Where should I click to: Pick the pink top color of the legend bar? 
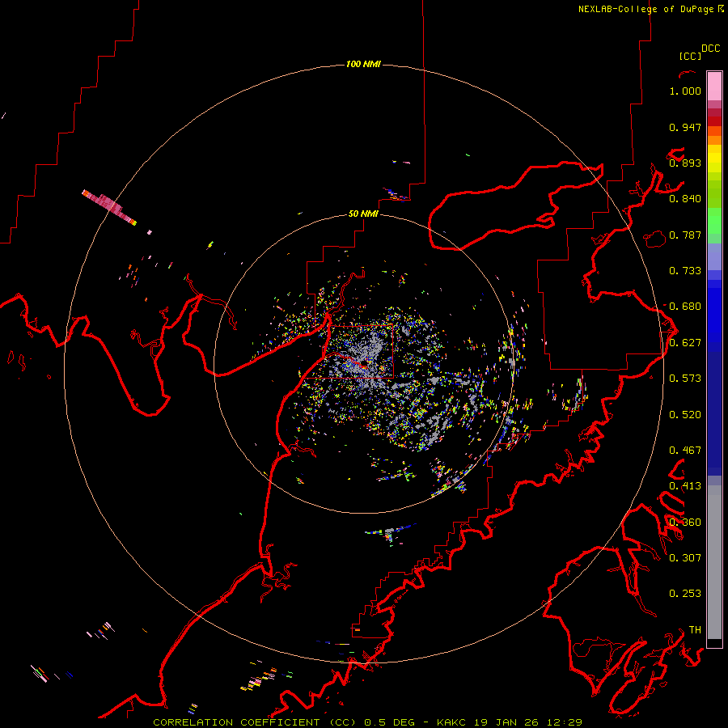714,87
